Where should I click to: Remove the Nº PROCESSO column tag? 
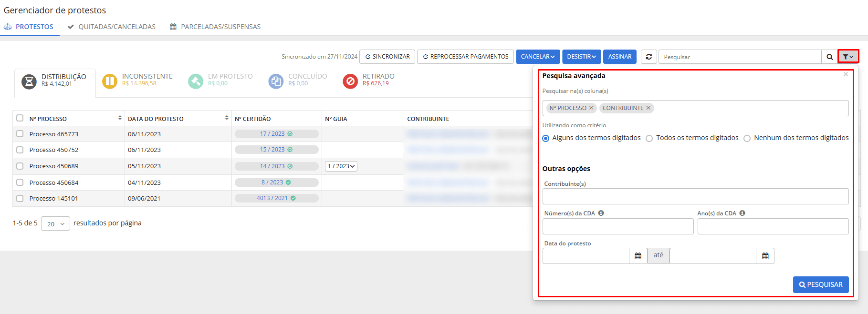(591, 108)
